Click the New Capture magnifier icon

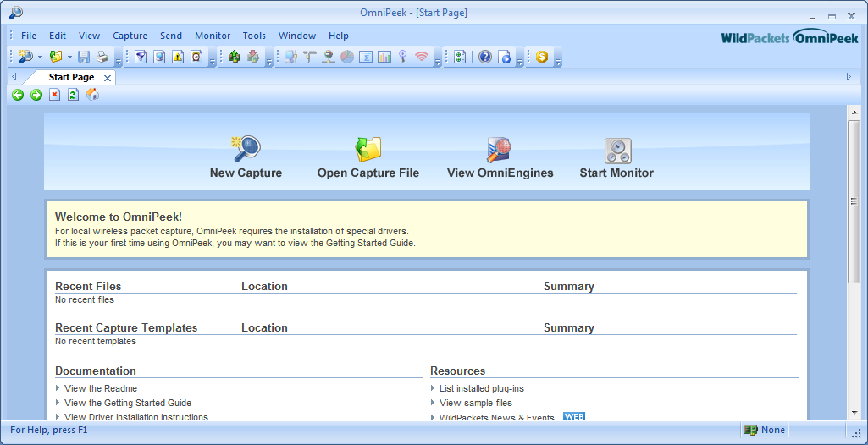coord(246,150)
